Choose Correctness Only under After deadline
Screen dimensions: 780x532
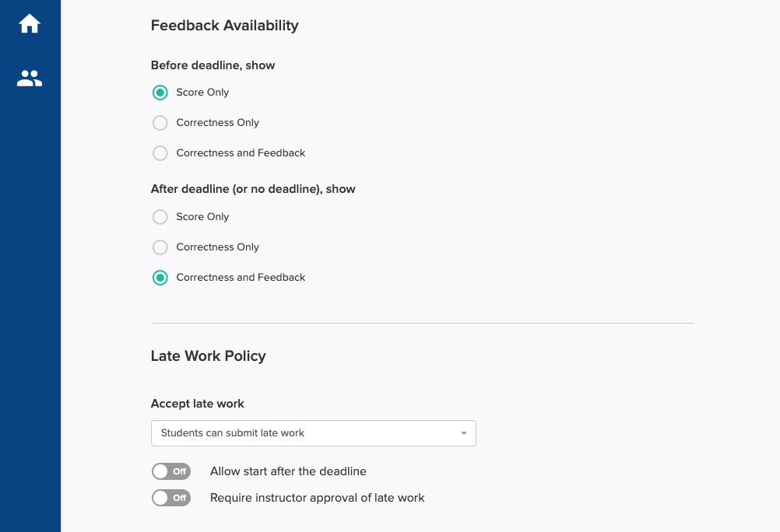pos(160,247)
